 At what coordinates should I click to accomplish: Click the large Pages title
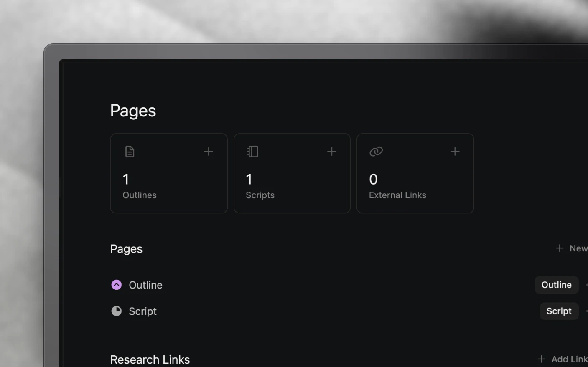[133, 111]
